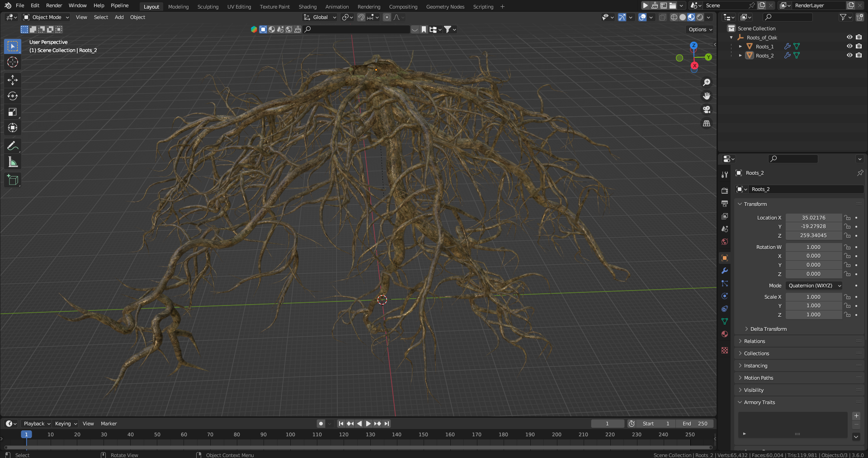Switch to the Geometry Nodes tab
This screenshot has height=458, width=868.
coord(445,7)
